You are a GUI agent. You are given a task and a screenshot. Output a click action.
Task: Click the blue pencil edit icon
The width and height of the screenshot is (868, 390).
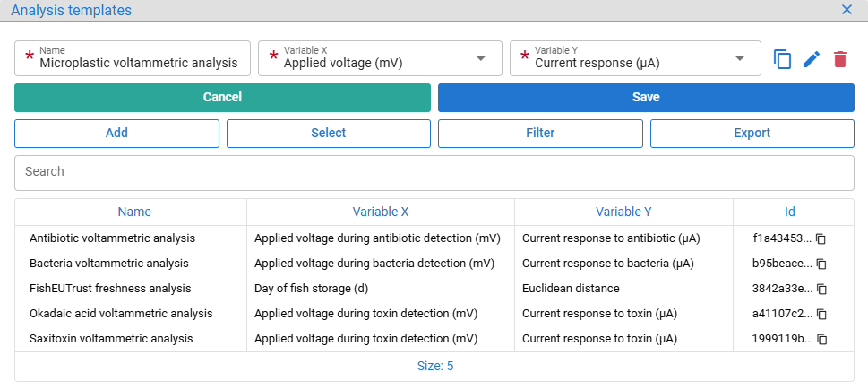(x=812, y=58)
